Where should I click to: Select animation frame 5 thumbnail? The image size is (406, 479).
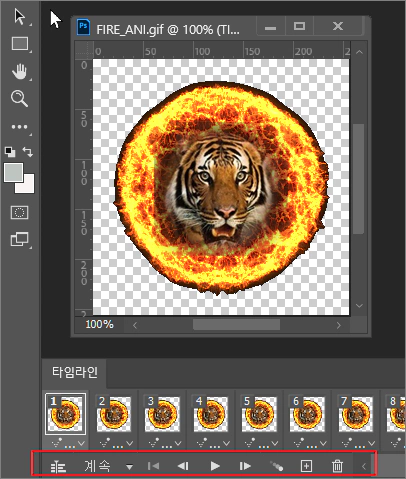point(259,414)
